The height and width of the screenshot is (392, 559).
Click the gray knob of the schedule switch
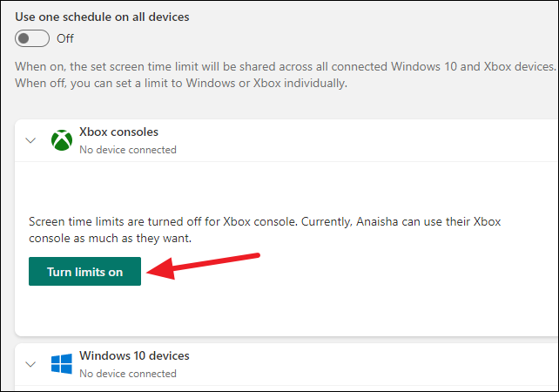coord(24,38)
